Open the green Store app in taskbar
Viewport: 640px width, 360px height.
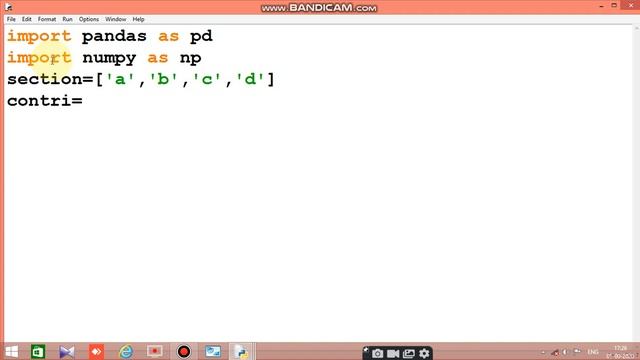[x=38, y=351]
